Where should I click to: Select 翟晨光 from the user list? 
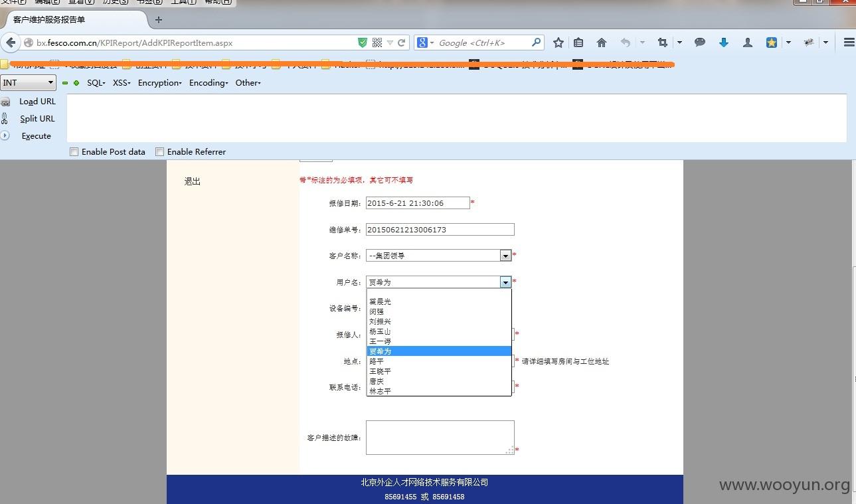439,301
